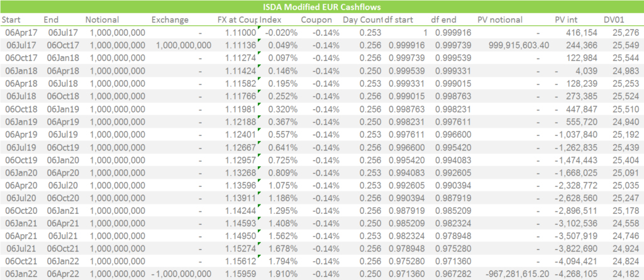Select index value 0.049%
Screen dimensions: 644x280
pos(283,45)
